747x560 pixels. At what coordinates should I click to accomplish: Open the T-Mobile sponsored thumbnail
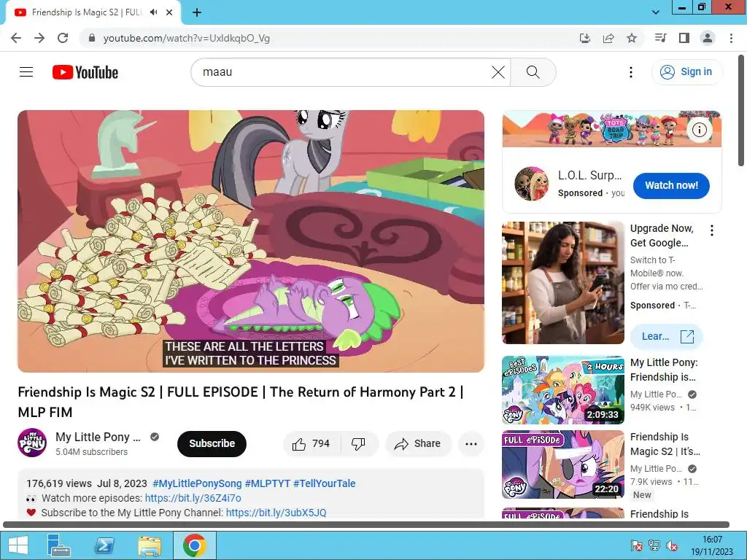(x=562, y=283)
